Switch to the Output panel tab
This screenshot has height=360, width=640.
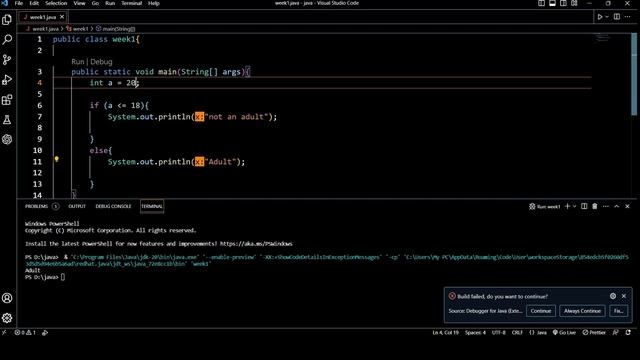pyautogui.click(x=77, y=206)
